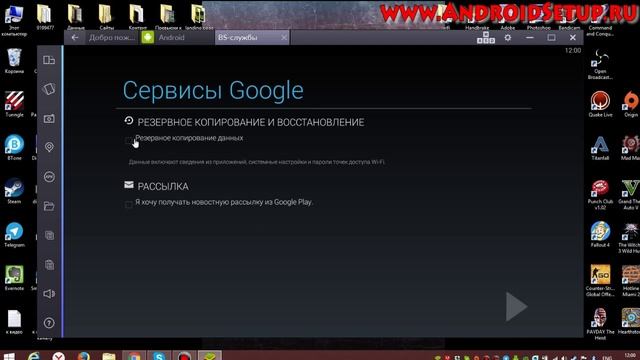Open the Этот компьютер desktop icon

[14, 20]
